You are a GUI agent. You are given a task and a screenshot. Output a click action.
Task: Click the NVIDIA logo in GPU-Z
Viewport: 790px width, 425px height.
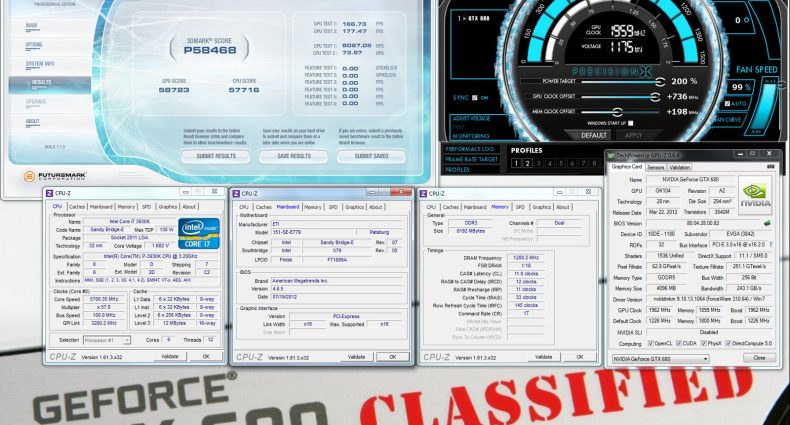(x=755, y=195)
